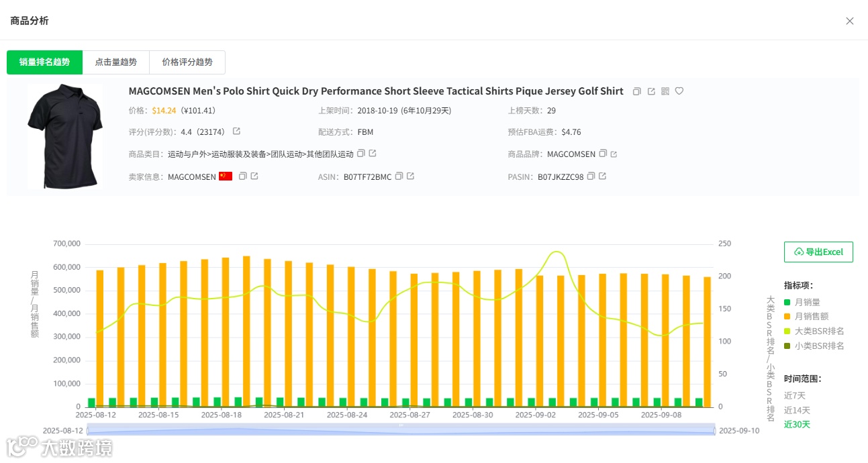Click the FBM delivery method value
The height and width of the screenshot is (463, 868).
tap(365, 132)
